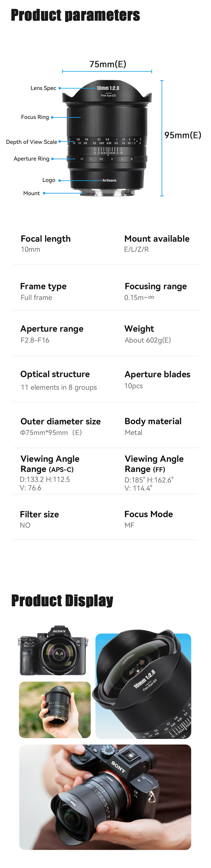Click the Focus Ring callout label
This screenshot has width=211, height=868.
[35, 117]
